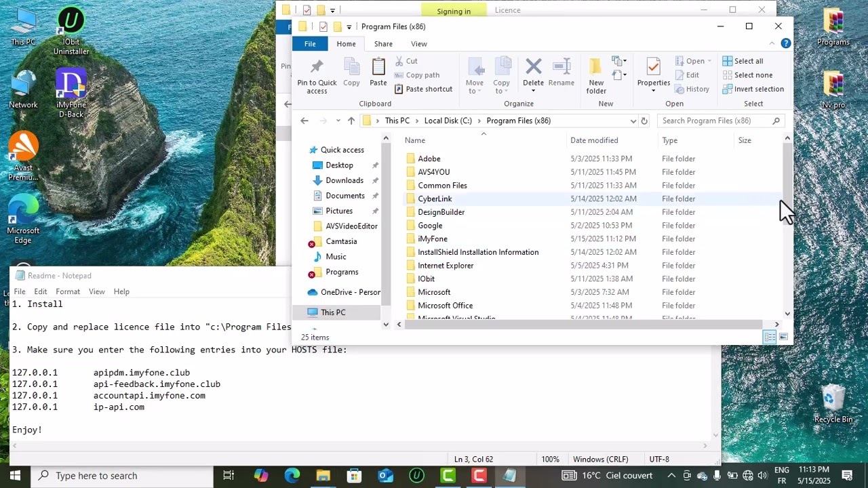868x488 pixels.
Task: Open Notepad Edit menu
Action: click(x=41, y=291)
